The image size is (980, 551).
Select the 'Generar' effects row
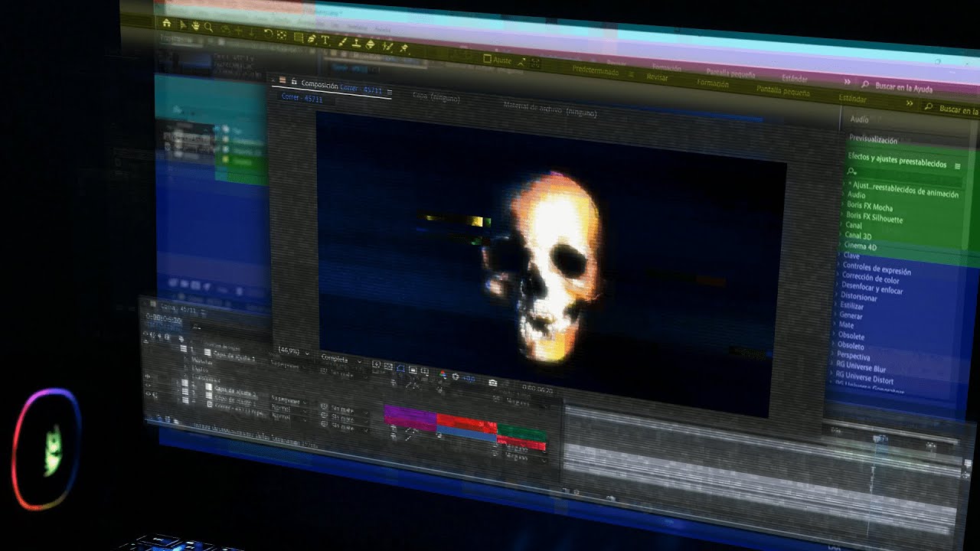click(850, 315)
